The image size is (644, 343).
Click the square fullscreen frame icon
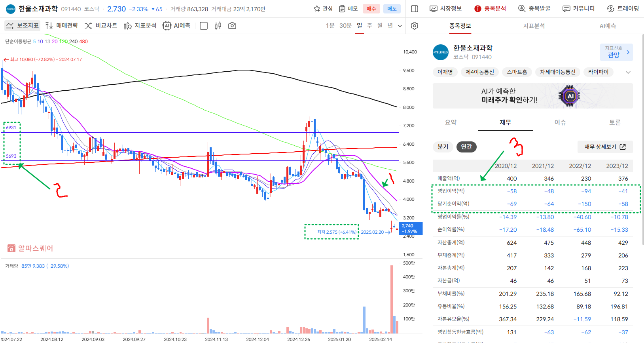tap(204, 26)
